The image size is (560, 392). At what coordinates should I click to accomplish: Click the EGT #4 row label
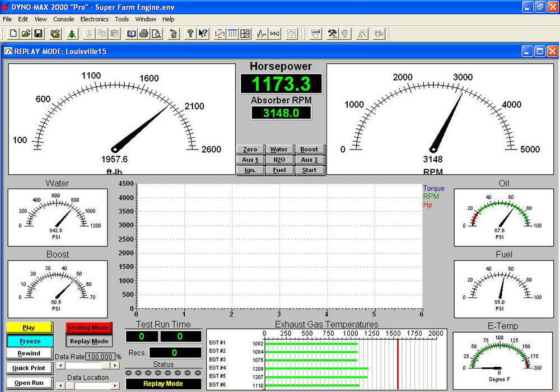(217, 368)
